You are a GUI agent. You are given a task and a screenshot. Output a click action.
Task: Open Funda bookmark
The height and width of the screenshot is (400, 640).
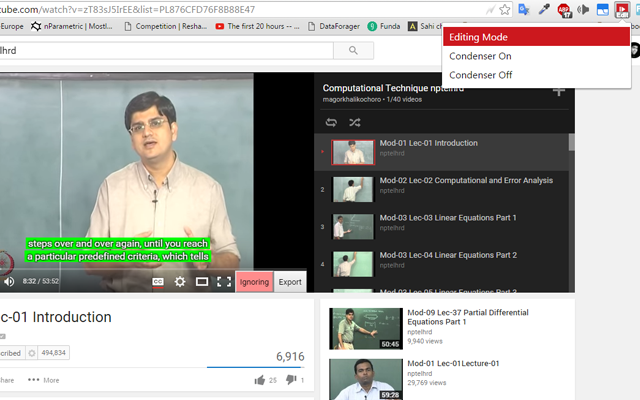[x=384, y=27]
